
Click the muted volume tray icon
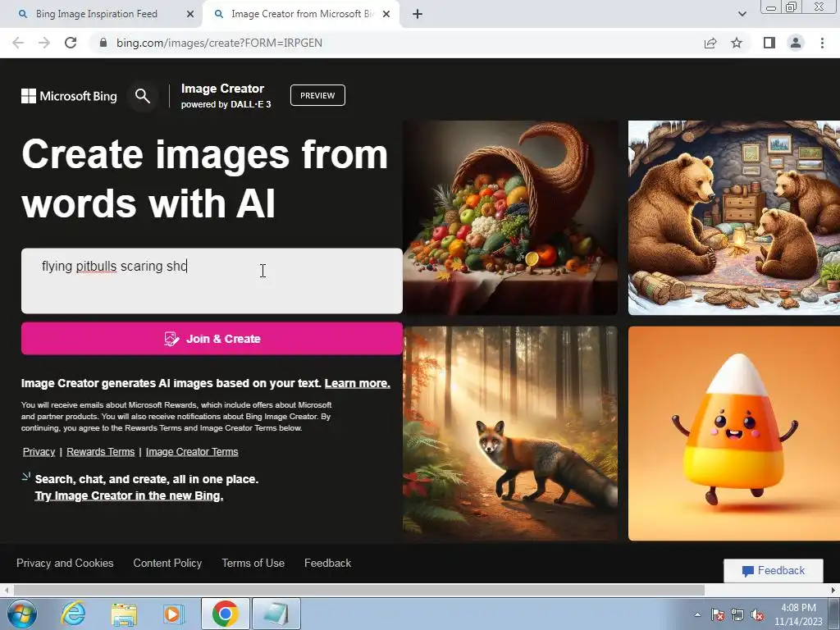tap(757, 615)
